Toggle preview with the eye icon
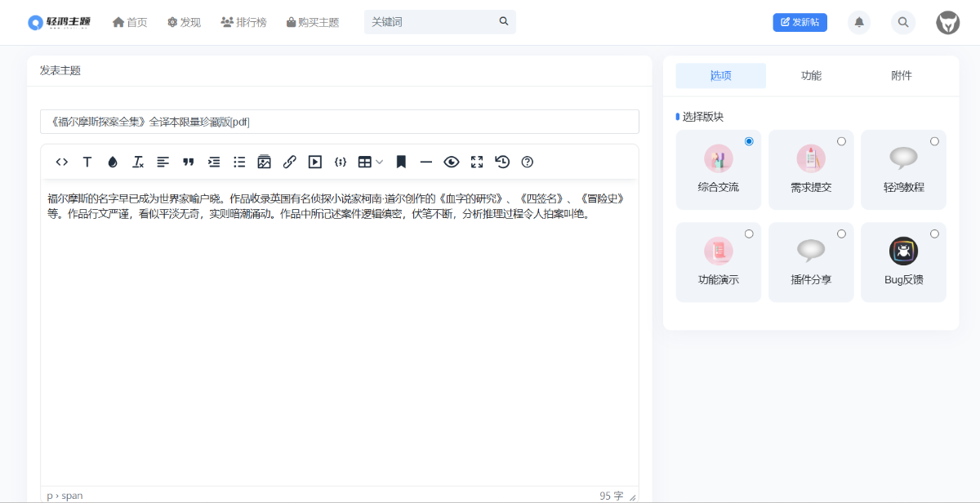This screenshot has width=980, height=503. click(452, 162)
